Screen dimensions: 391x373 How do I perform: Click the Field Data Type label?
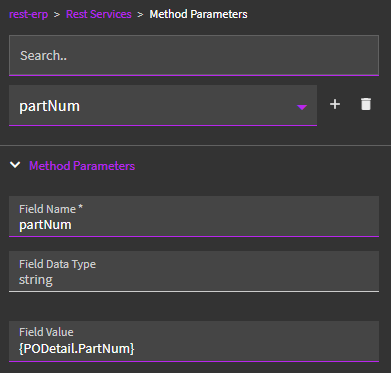coord(57,264)
